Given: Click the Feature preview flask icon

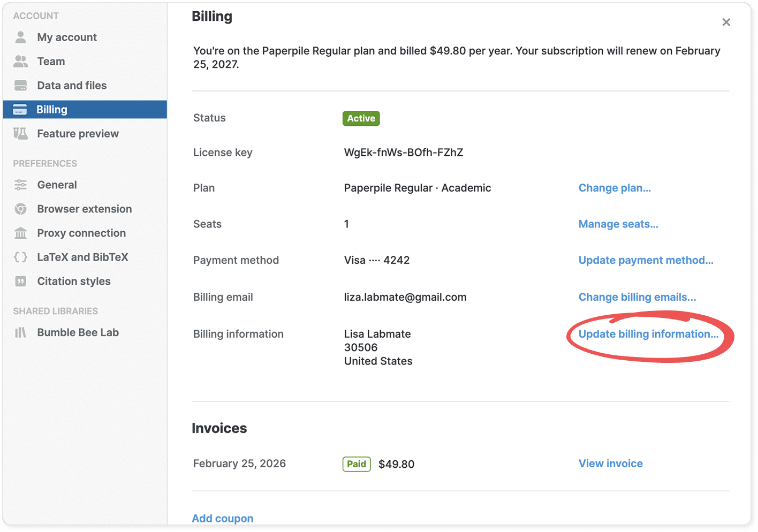Looking at the screenshot, I should [x=21, y=134].
